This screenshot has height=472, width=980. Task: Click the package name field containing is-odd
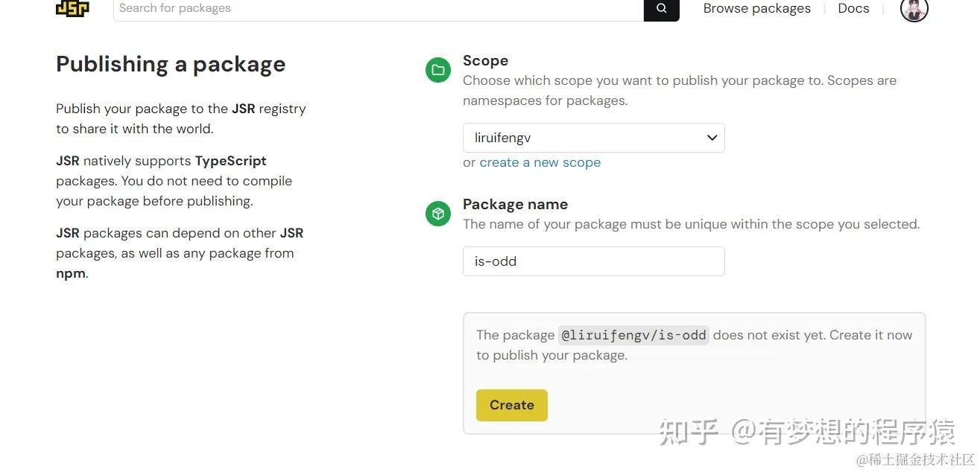(593, 261)
